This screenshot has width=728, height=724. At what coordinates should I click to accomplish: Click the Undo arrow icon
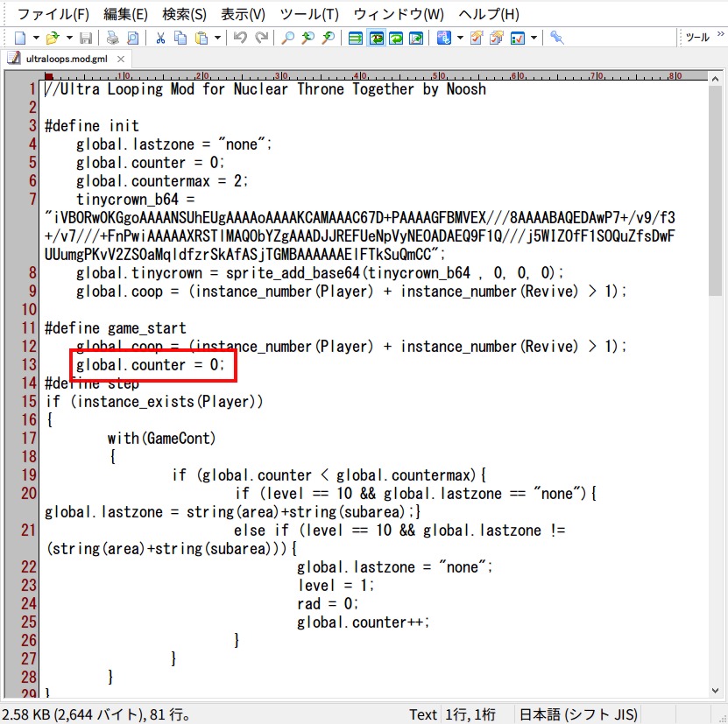coord(239,38)
